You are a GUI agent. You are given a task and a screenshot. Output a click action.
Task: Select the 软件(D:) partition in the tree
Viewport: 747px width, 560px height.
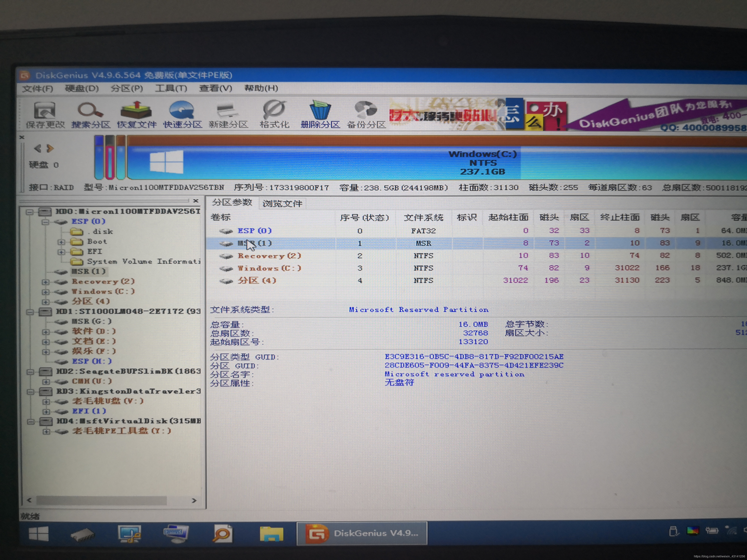pyautogui.click(x=94, y=332)
